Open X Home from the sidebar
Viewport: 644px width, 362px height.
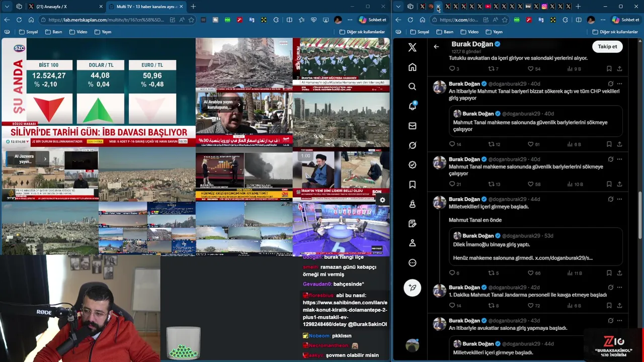pos(412,67)
